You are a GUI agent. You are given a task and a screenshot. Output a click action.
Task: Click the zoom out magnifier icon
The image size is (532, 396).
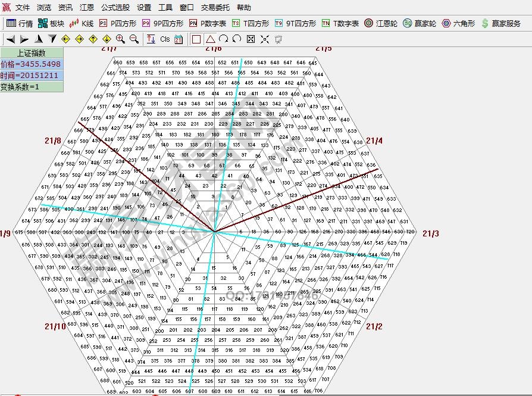(134, 39)
